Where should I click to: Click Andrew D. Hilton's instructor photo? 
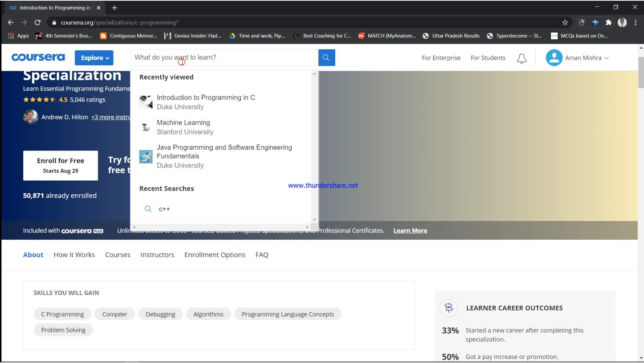click(x=31, y=117)
